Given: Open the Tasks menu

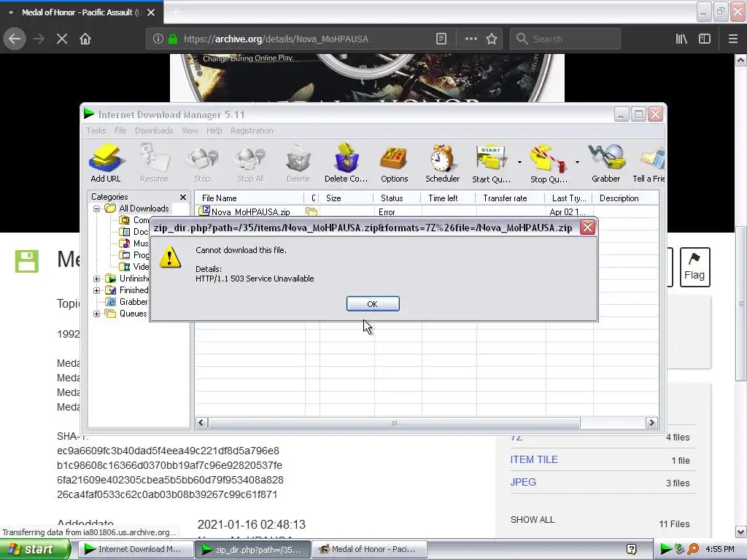Looking at the screenshot, I should (x=96, y=131).
